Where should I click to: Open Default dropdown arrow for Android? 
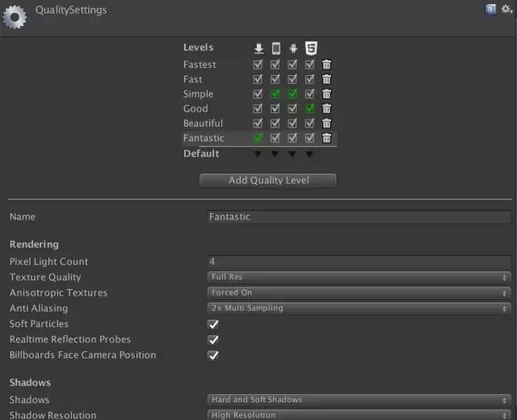click(x=292, y=153)
